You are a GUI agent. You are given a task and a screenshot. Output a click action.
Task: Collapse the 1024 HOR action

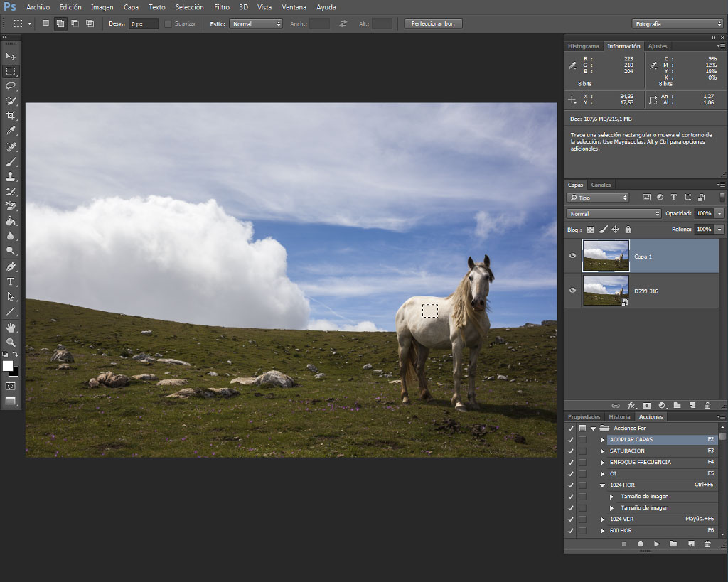click(602, 485)
